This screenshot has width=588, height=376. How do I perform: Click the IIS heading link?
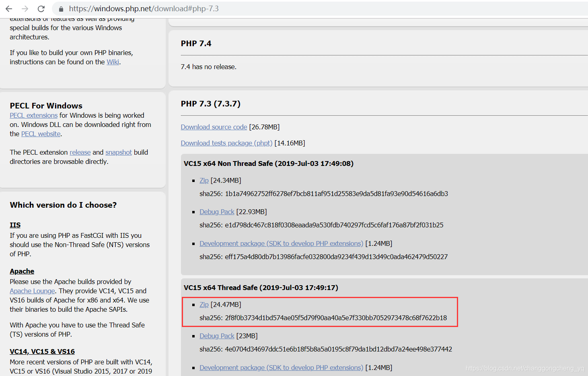click(15, 225)
